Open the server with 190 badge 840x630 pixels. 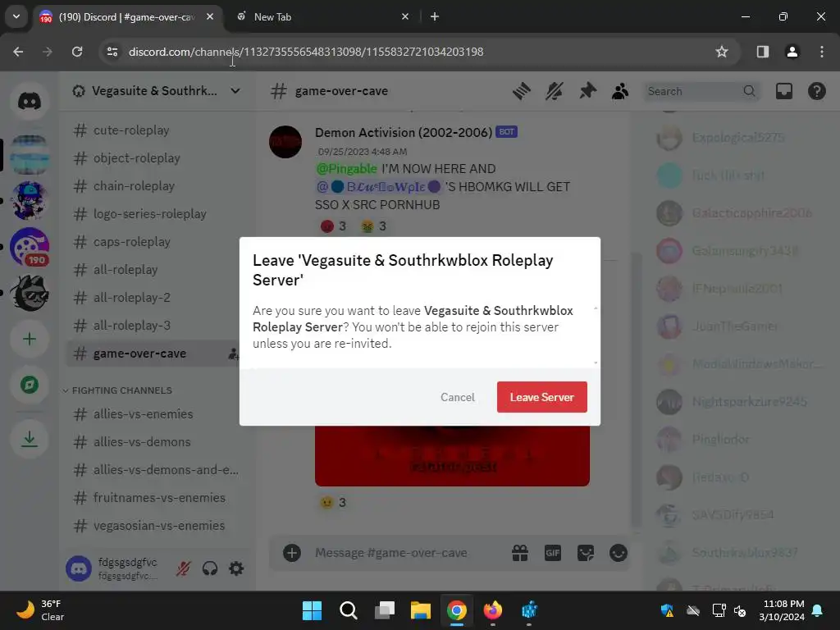(30, 246)
